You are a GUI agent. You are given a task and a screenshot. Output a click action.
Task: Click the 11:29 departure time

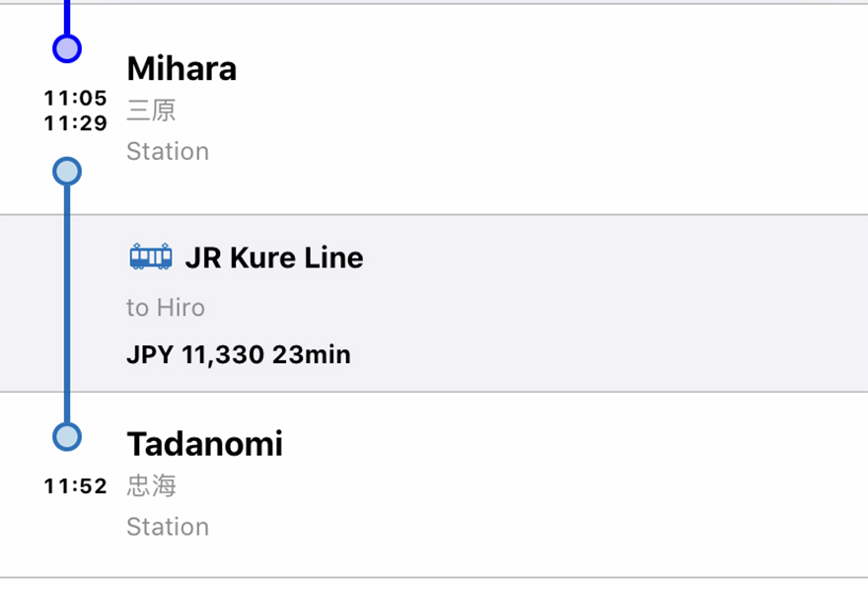pyautogui.click(x=75, y=123)
